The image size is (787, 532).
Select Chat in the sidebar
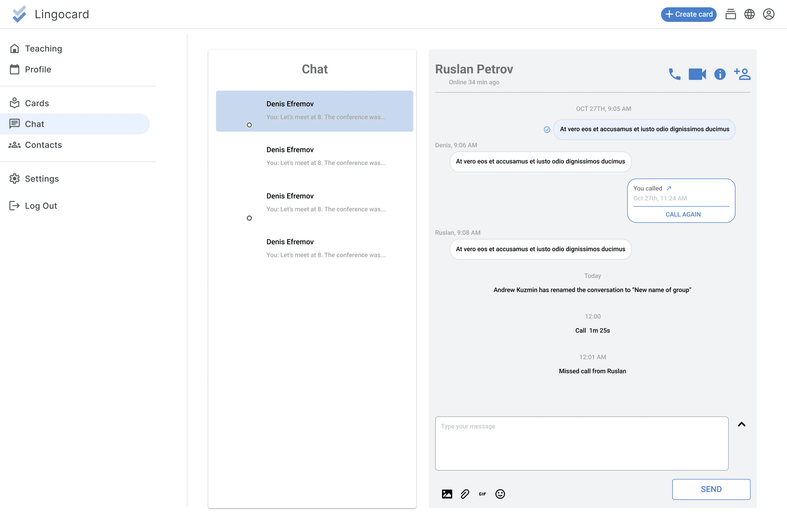pyautogui.click(x=75, y=124)
